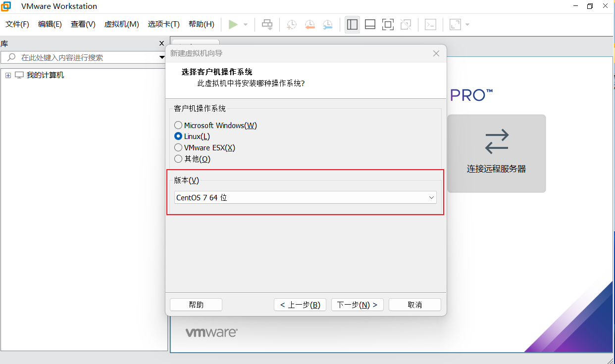This screenshot has height=364, width=615.
Task: Click the full screen mode icon
Action: coord(388,24)
